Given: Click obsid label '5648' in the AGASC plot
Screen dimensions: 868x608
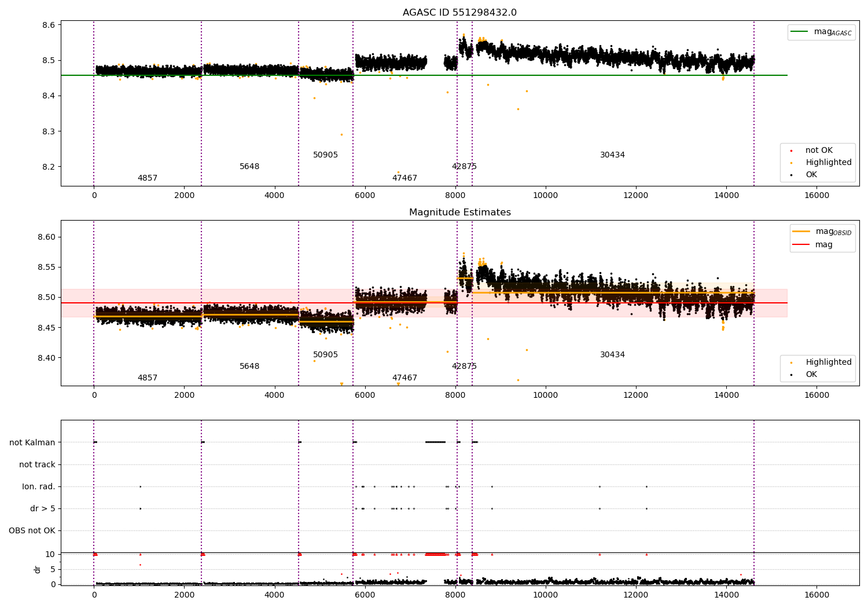Looking at the screenshot, I should click(x=249, y=167).
